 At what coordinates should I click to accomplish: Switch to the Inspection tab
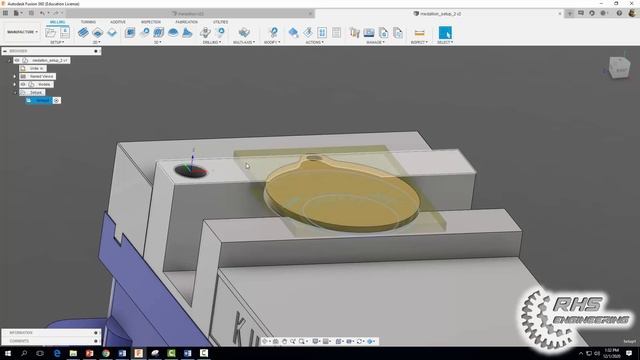[151, 22]
